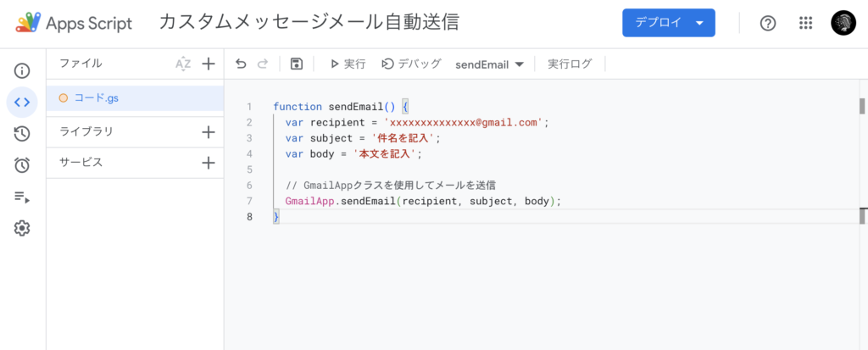Add a library with the plus button
The image size is (868, 350).
tap(209, 131)
